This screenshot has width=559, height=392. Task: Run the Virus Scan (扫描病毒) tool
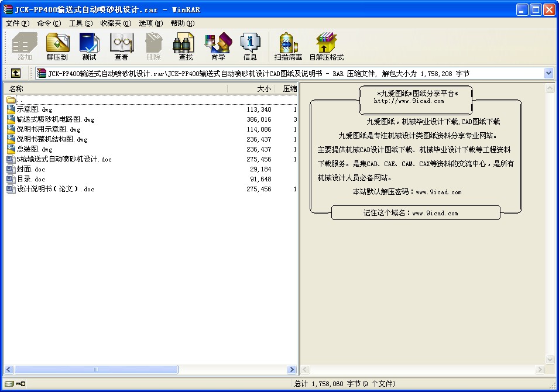pyautogui.click(x=288, y=47)
